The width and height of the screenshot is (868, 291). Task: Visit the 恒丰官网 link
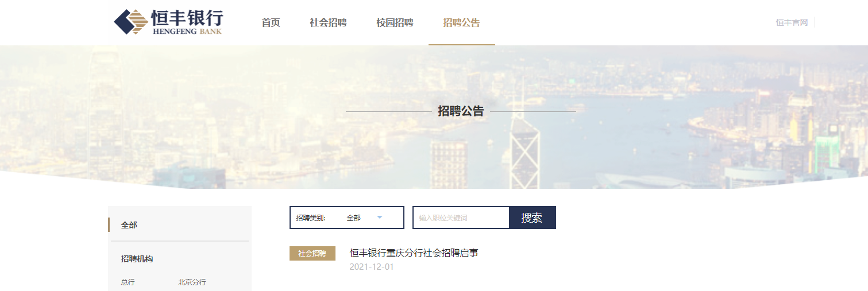tap(792, 22)
